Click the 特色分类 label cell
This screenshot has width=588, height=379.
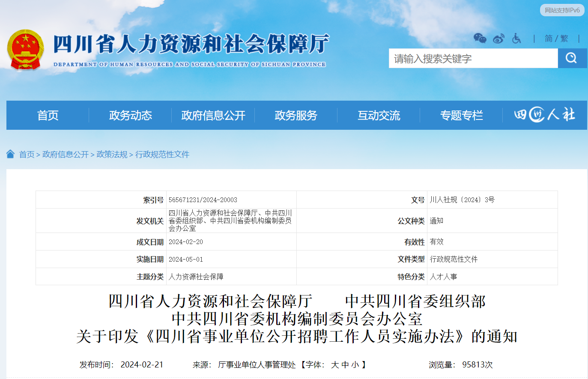coord(362,277)
